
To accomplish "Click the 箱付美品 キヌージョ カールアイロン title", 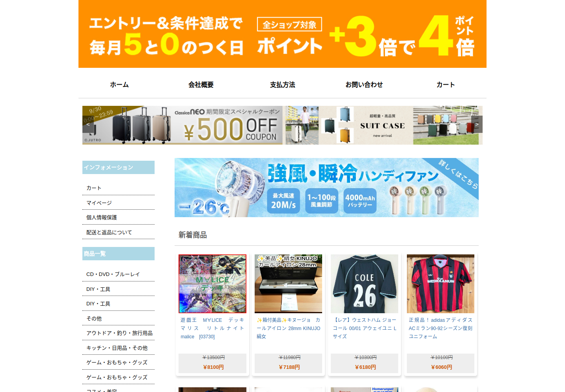I will [x=288, y=328].
